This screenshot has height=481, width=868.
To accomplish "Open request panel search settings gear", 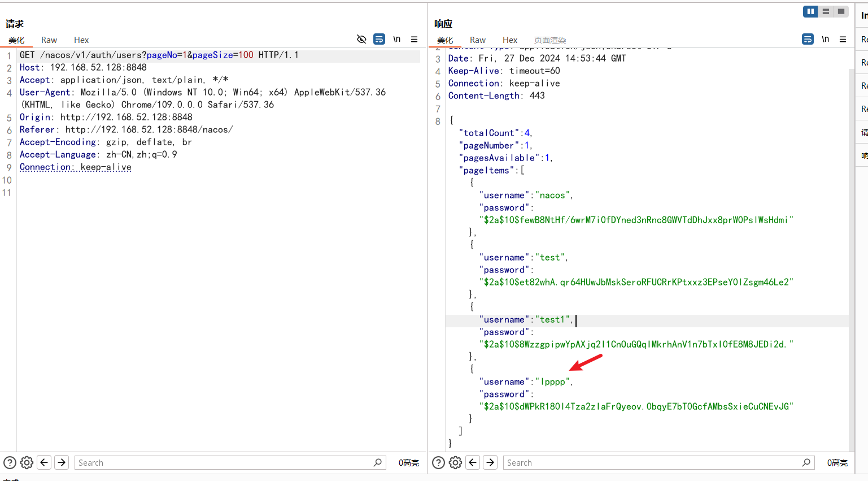I will [27, 462].
